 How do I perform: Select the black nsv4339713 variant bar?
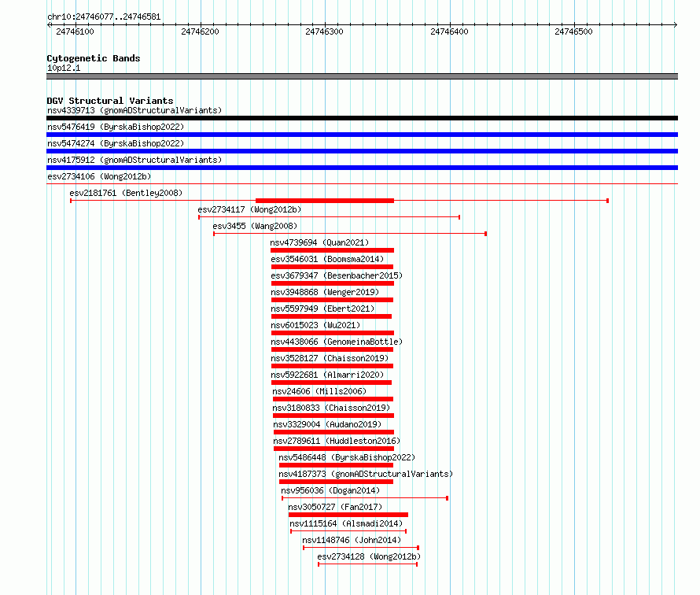coord(362,118)
